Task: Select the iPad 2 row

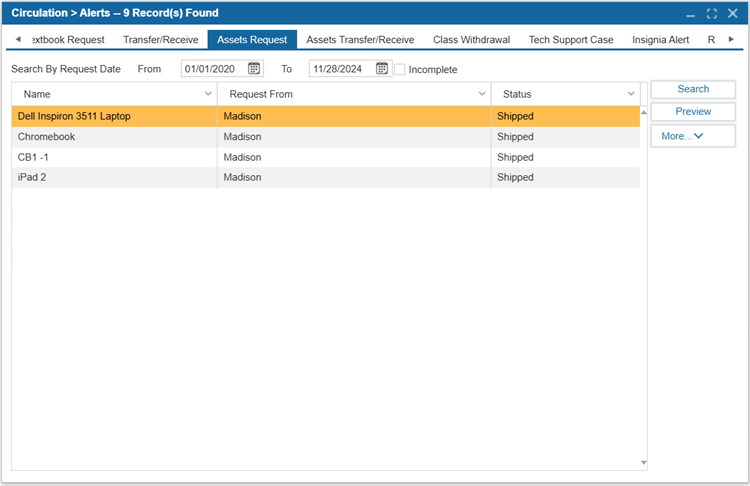Action: [x=326, y=177]
